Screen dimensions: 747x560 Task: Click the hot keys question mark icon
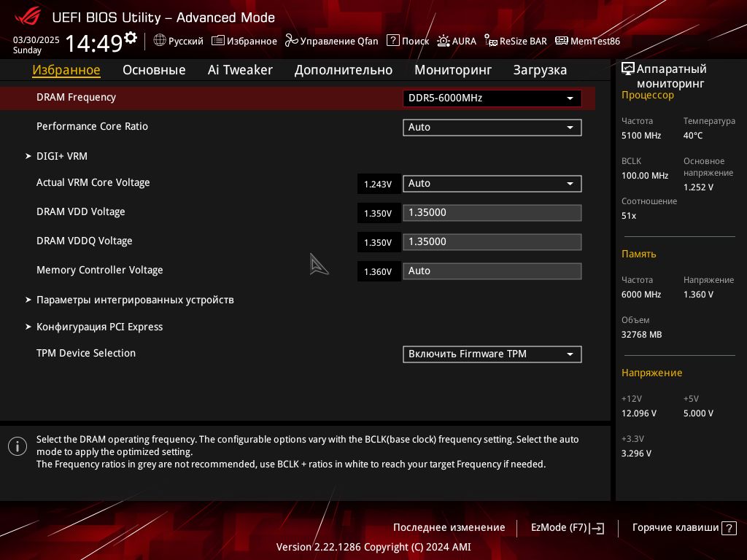point(729,528)
